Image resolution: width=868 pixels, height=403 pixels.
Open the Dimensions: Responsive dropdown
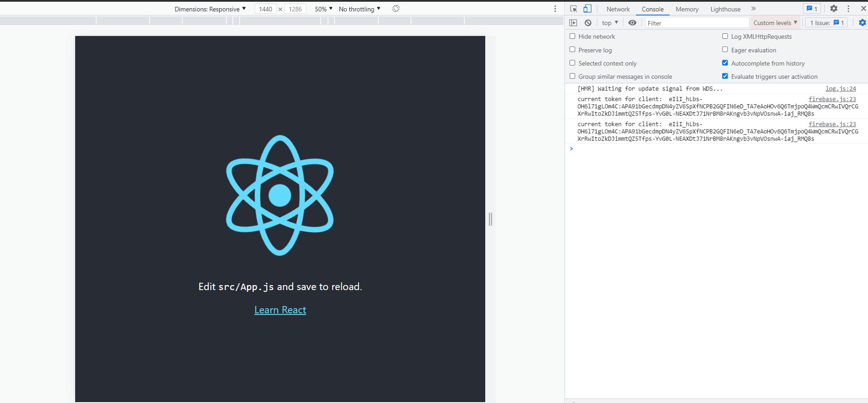[x=210, y=9]
